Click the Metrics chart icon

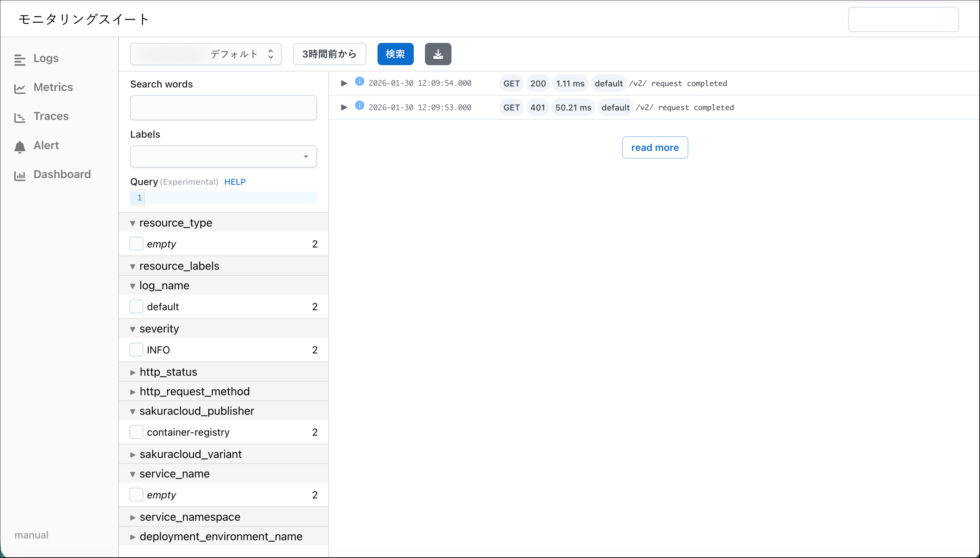pos(20,89)
